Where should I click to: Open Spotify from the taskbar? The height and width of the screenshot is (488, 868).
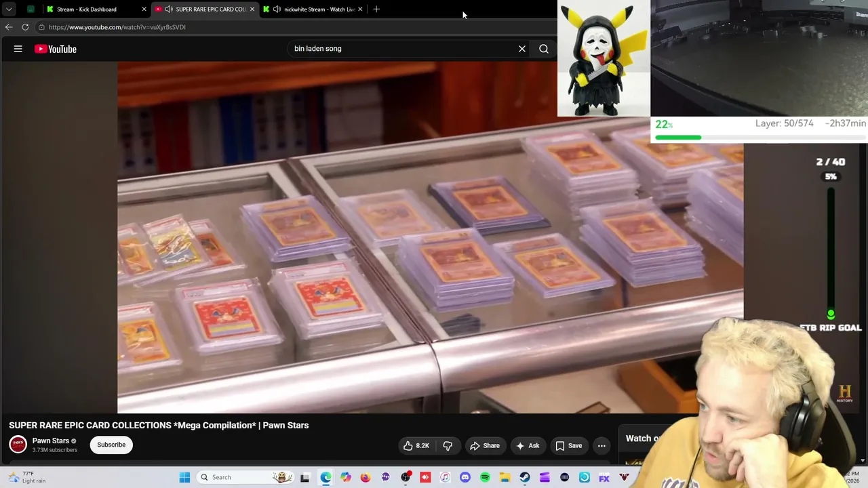click(x=485, y=477)
